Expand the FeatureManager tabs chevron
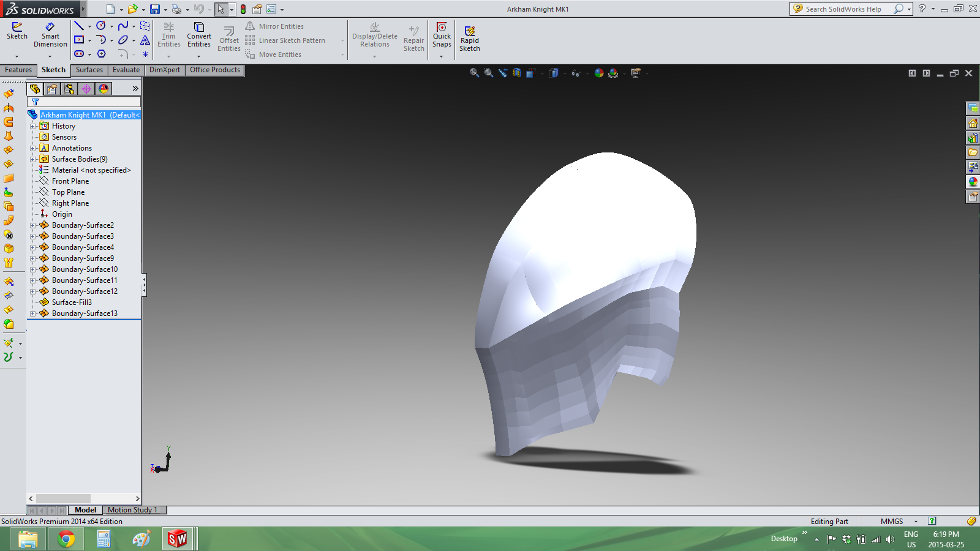Viewport: 980px width, 551px height. click(135, 89)
